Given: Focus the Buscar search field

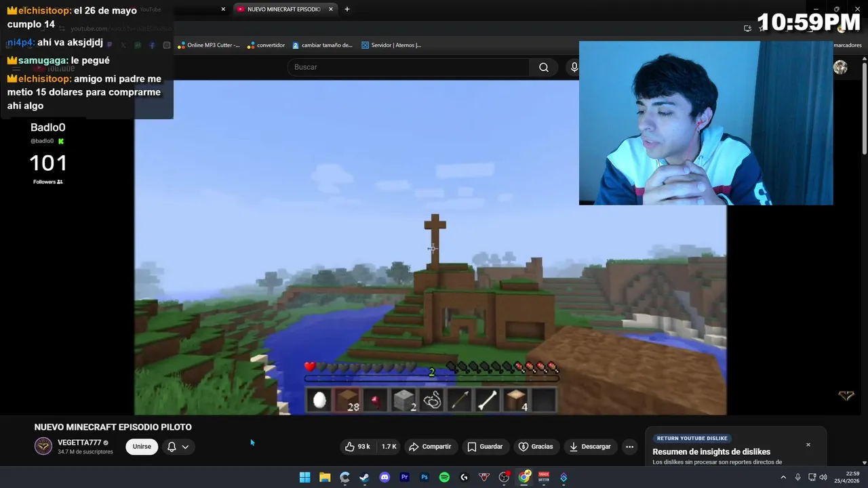Looking at the screenshot, I should (x=408, y=67).
